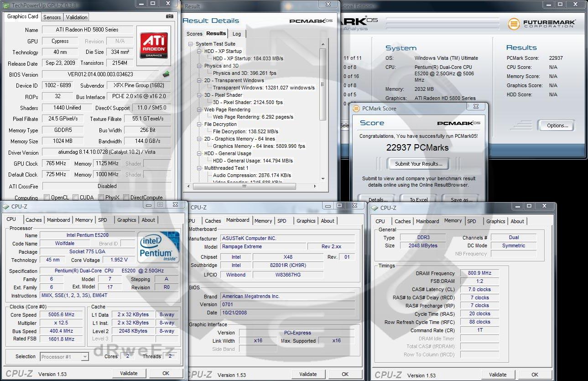Click the Details button in PCMark Score
The width and height of the screenshot is (588, 381).
[377, 199]
